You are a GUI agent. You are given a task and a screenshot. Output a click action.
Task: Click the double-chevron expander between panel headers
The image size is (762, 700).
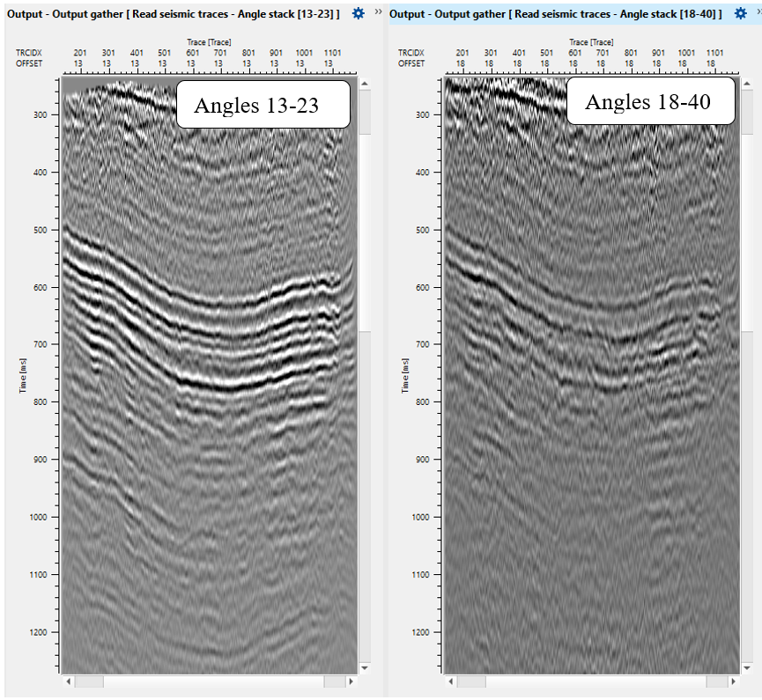point(378,11)
